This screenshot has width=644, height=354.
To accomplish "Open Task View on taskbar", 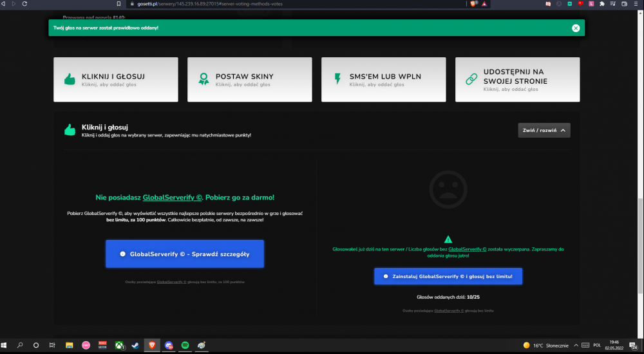I will coord(52,346).
